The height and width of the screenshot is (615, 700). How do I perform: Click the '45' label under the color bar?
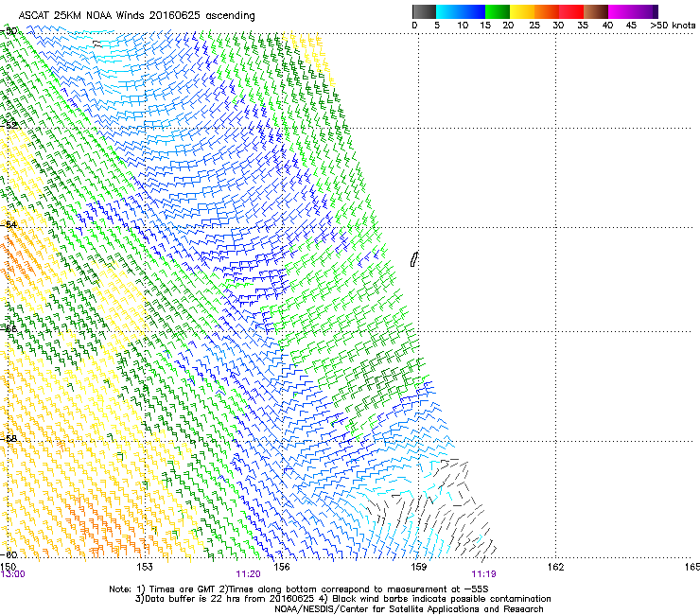(631, 26)
